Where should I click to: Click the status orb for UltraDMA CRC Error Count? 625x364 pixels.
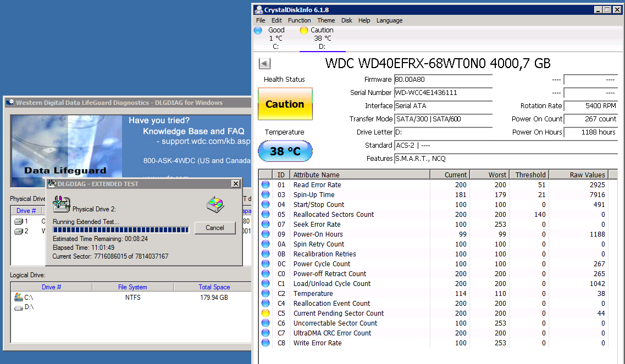tap(266, 333)
